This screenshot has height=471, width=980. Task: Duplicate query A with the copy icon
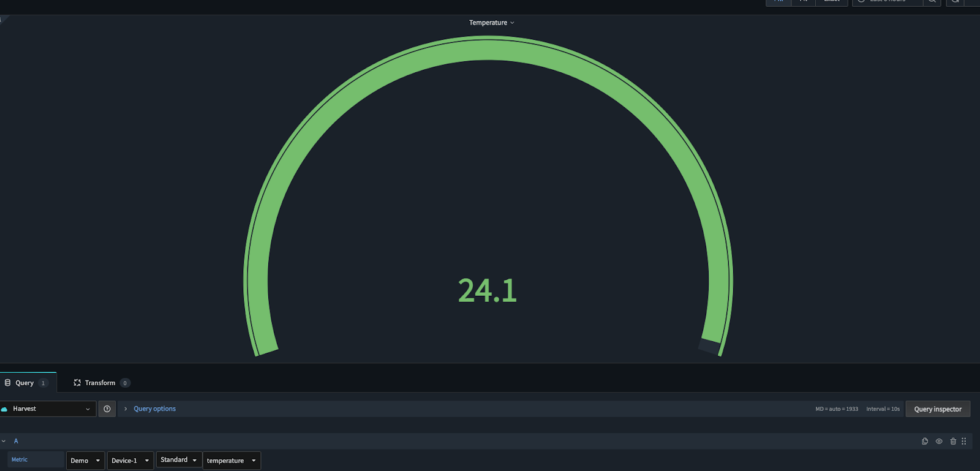[x=925, y=441]
